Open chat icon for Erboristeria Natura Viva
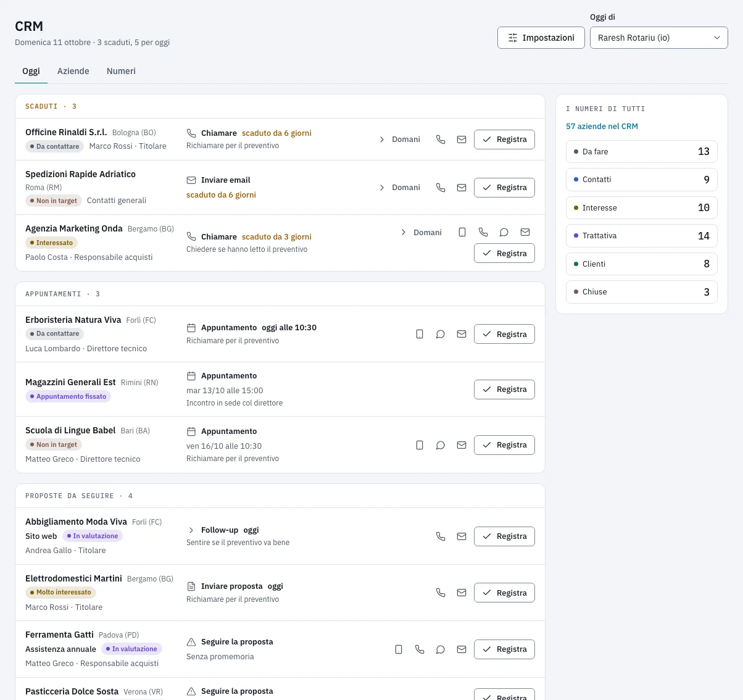 point(441,334)
